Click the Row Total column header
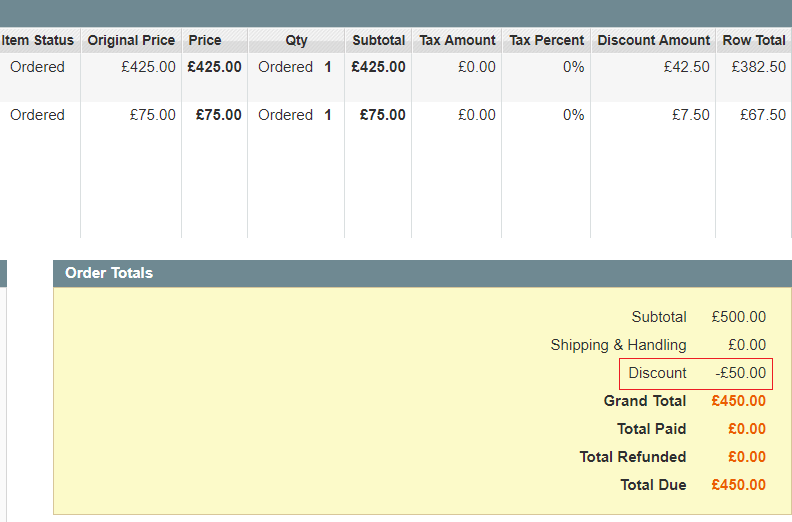Image resolution: width=792 pixels, height=522 pixels. [x=754, y=41]
